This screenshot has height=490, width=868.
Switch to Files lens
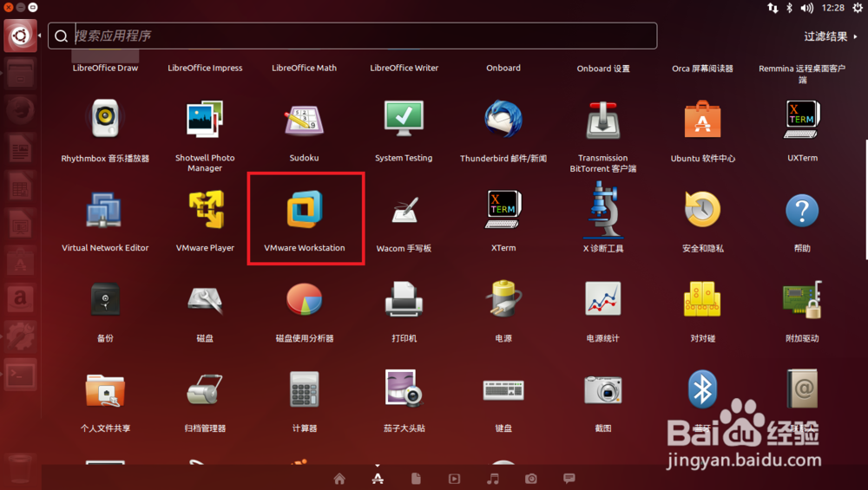[x=416, y=479]
